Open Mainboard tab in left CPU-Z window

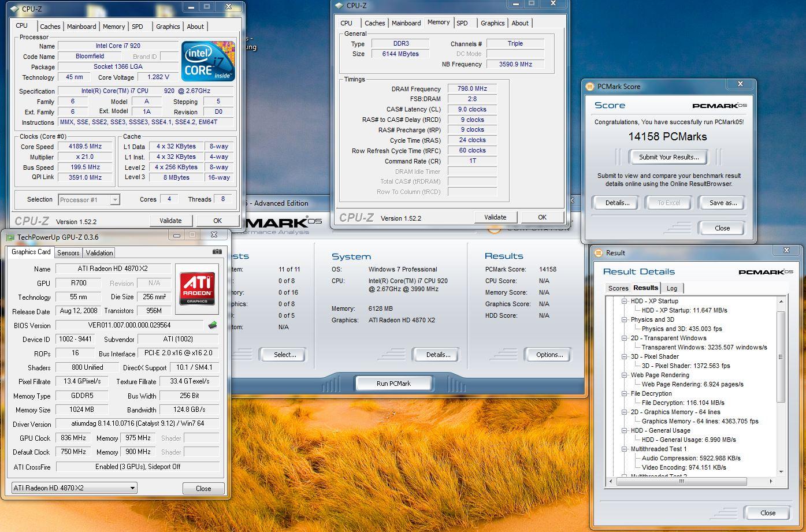[81, 27]
